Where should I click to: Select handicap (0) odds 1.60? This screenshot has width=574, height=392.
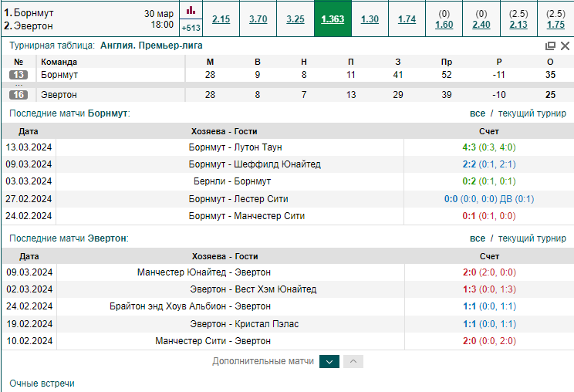(x=444, y=25)
